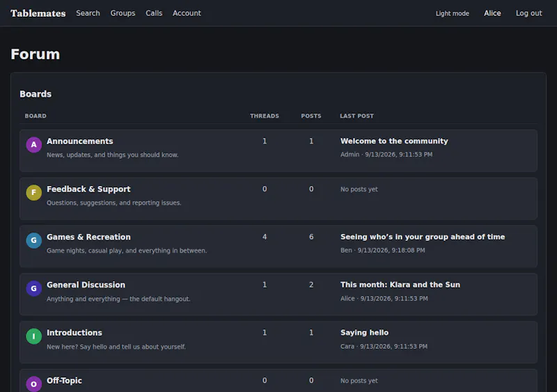The image size is (557, 392).
Task: Click post count 2 in General Discussion row
Action: pyautogui.click(x=311, y=285)
